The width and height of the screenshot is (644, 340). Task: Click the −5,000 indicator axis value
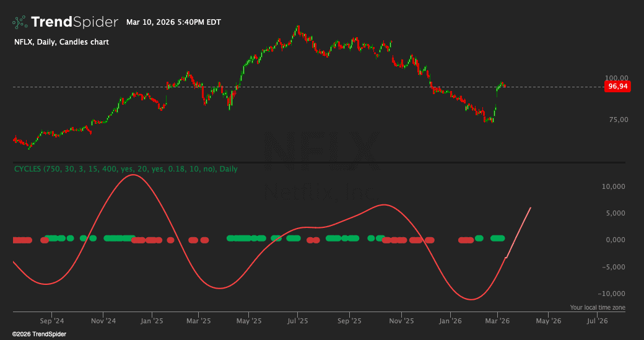(613, 267)
